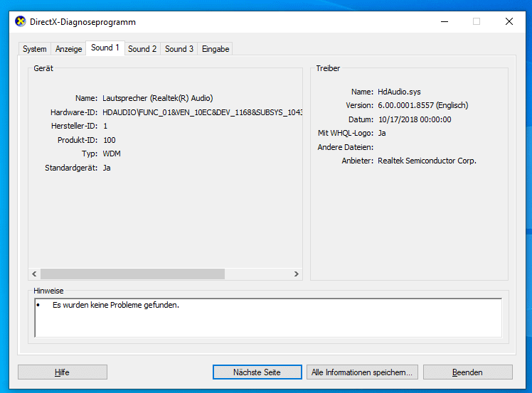The width and height of the screenshot is (532, 393).
Task: Open the Sound 3 tab
Action: [179, 49]
